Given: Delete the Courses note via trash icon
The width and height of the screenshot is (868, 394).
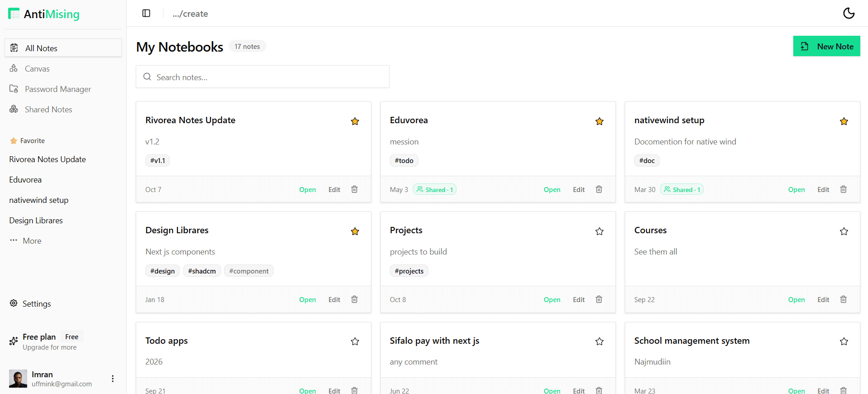Looking at the screenshot, I should [844, 299].
